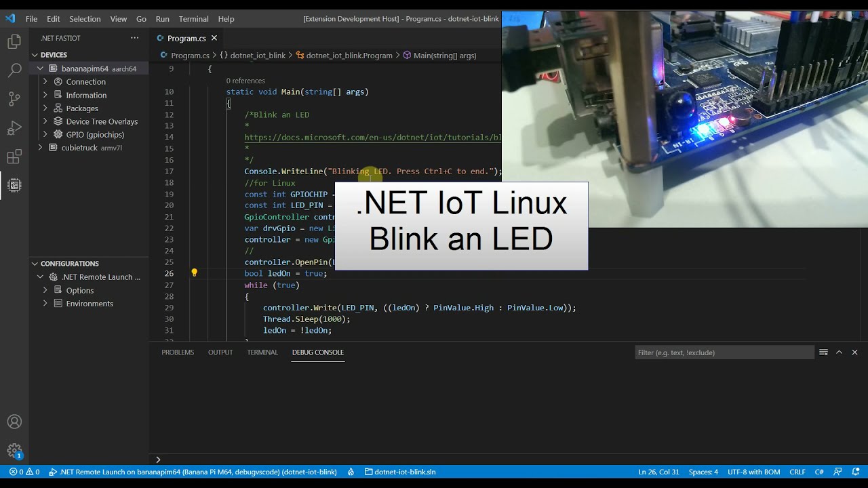This screenshot has height=488, width=868.
Task: Open the View menu
Action: 119,19
